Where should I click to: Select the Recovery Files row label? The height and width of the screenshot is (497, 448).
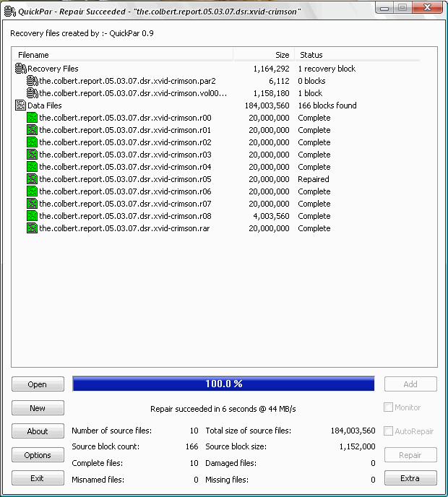(53, 69)
